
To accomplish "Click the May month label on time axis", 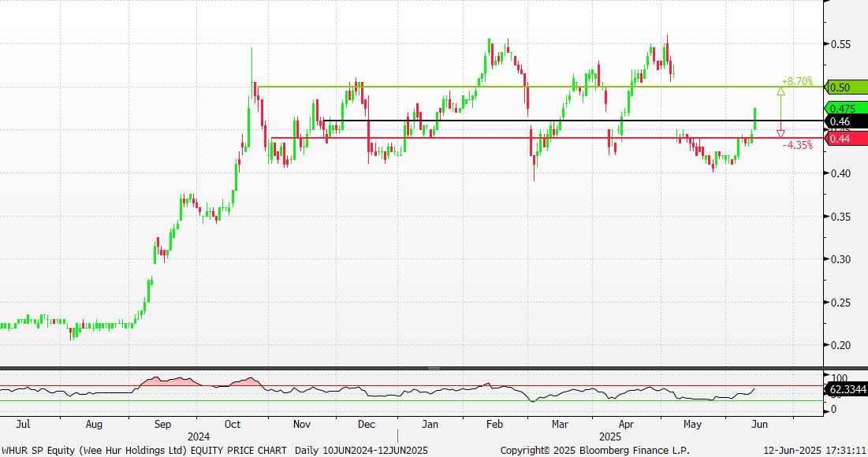I will [x=692, y=425].
